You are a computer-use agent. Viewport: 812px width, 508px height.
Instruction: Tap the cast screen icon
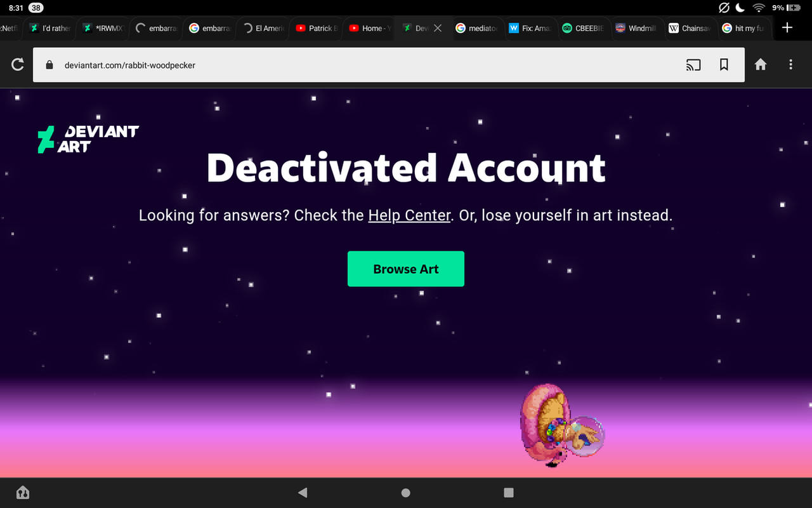tap(693, 65)
